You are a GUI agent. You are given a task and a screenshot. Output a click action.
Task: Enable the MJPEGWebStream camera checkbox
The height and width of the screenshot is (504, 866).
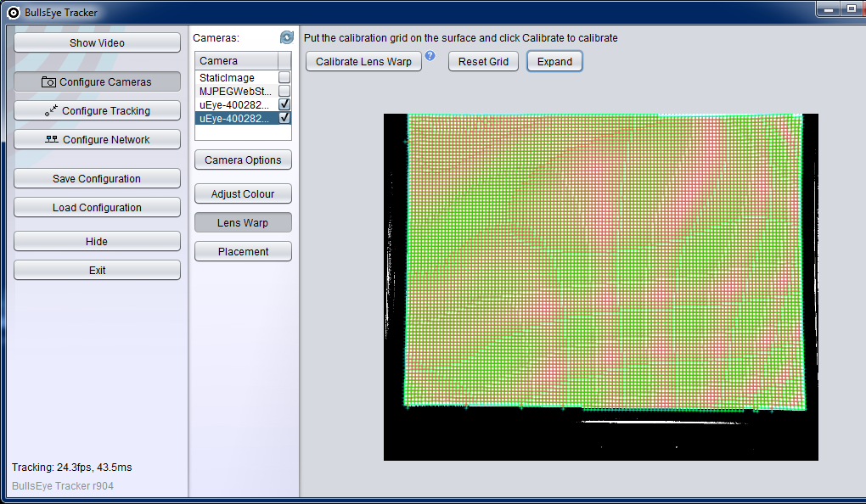click(284, 91)
